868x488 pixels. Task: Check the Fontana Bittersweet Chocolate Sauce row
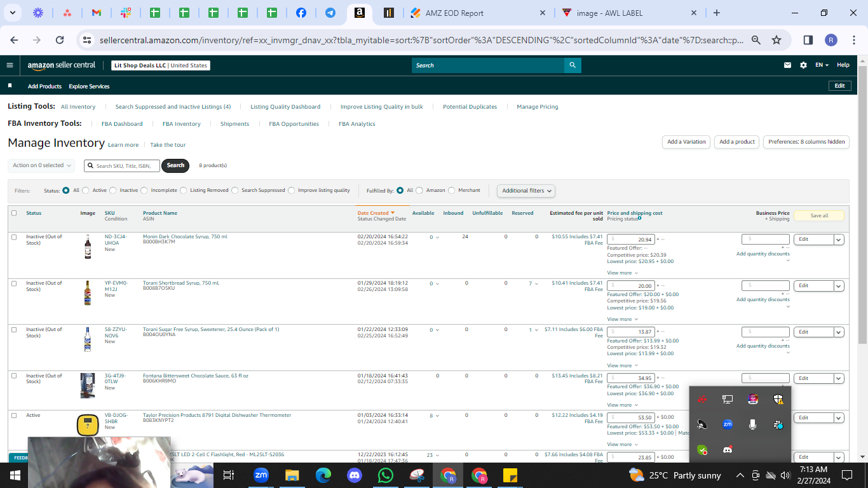click(14, 376)
